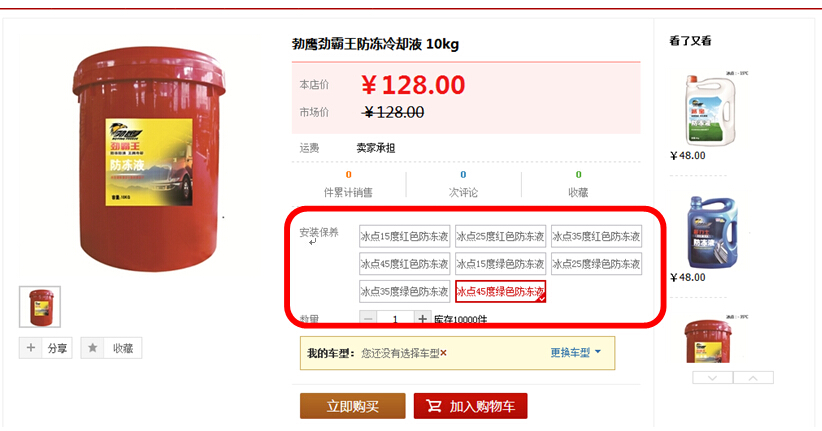Image resolution: width=822 pixels, height=431 pixels.
Task: Click the star icon to favorite the product
Action: pos(93,348)
